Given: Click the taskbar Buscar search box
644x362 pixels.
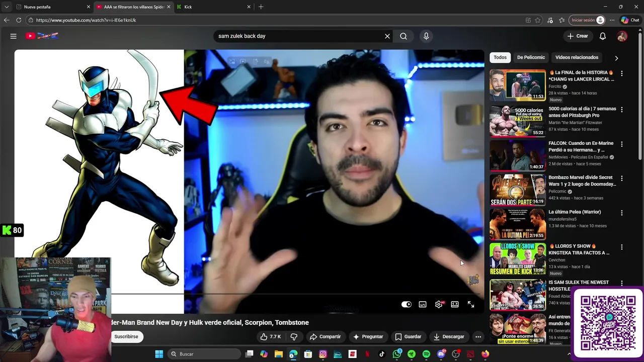Looking at the screenshot, I should coord(204,354).
